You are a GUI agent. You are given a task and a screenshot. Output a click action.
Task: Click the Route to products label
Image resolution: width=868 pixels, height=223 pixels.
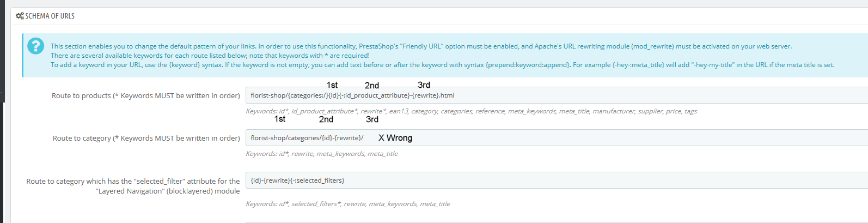coord(145,95)
